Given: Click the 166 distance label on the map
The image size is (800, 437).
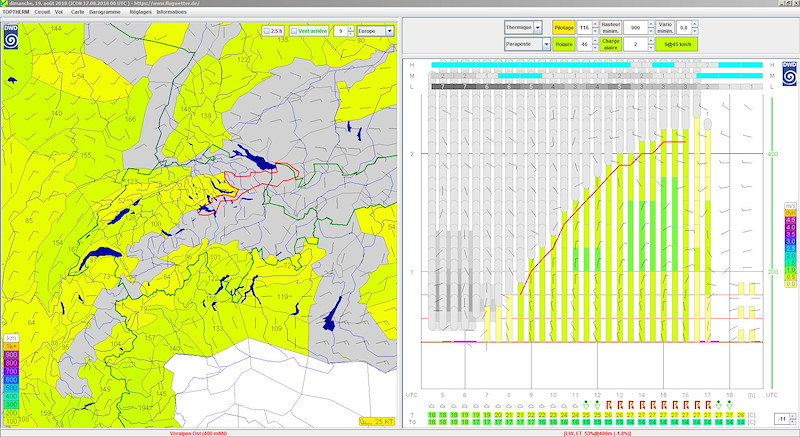Looking at the screenshot, I should point(131,119).
